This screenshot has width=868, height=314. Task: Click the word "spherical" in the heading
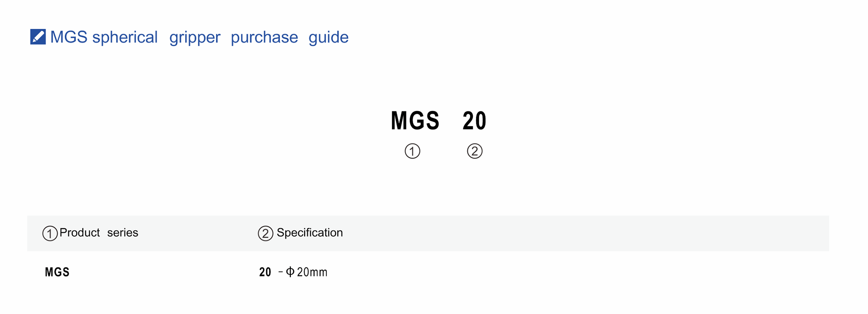(125, 37)
